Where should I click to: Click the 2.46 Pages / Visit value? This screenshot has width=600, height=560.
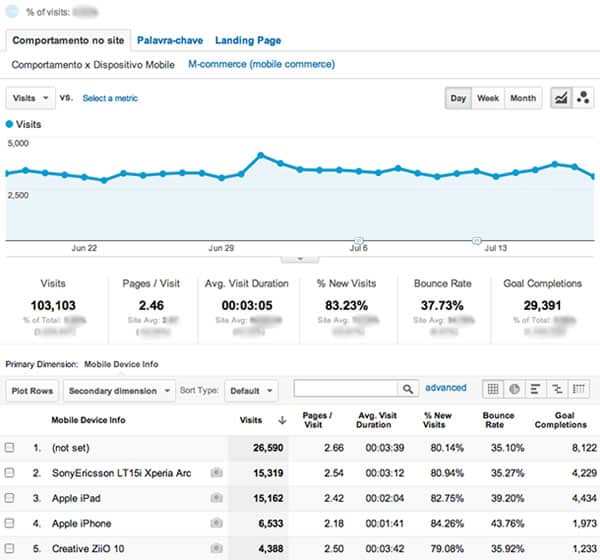tap(151, 305)
